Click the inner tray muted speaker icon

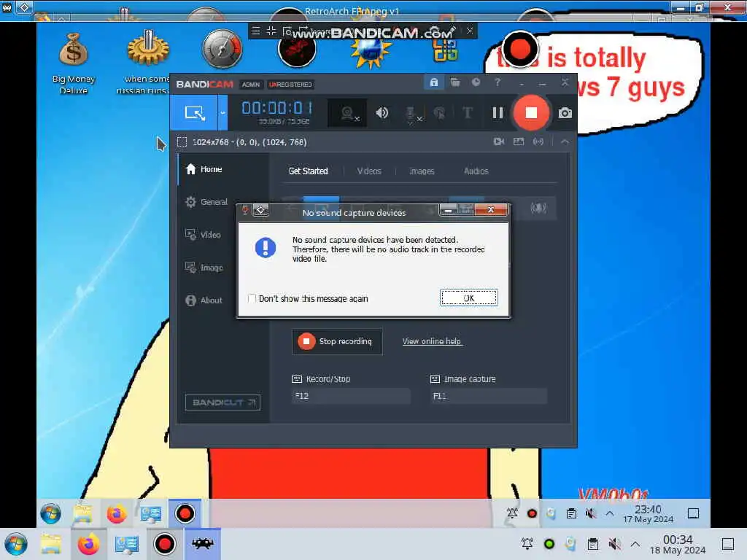tap(591, 513)
